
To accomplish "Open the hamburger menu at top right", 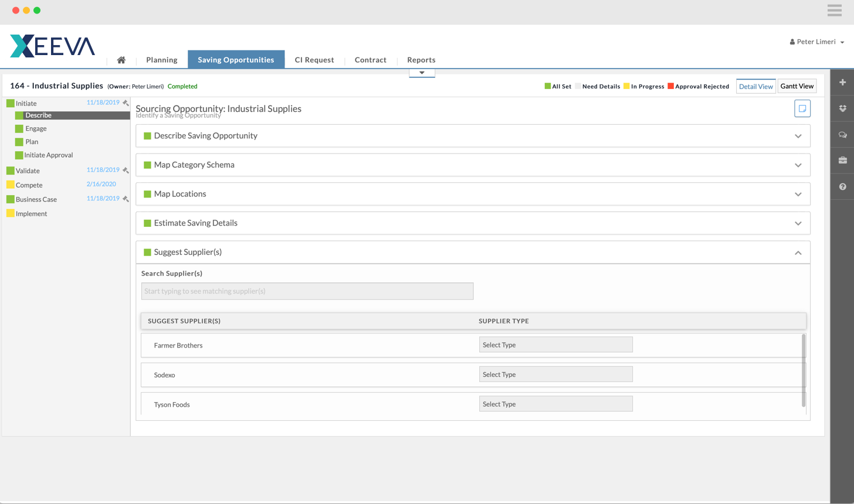I will click(x=835, y=11).
